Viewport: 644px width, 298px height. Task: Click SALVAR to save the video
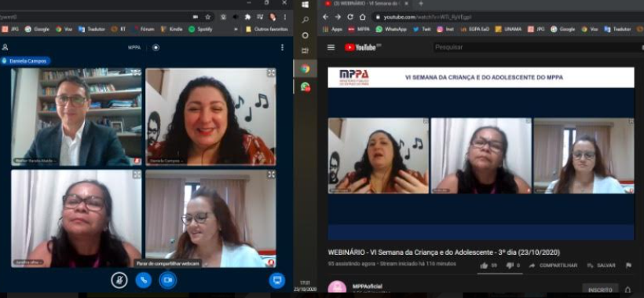point(601,266)
